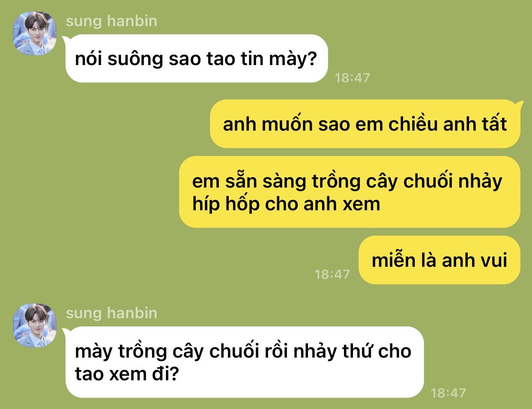The height and width of the screenshot is (409, 532).
Task: Click the 18:47 timestamp next to "miễn là anh vui"
Action: click(x=332, y=274)
